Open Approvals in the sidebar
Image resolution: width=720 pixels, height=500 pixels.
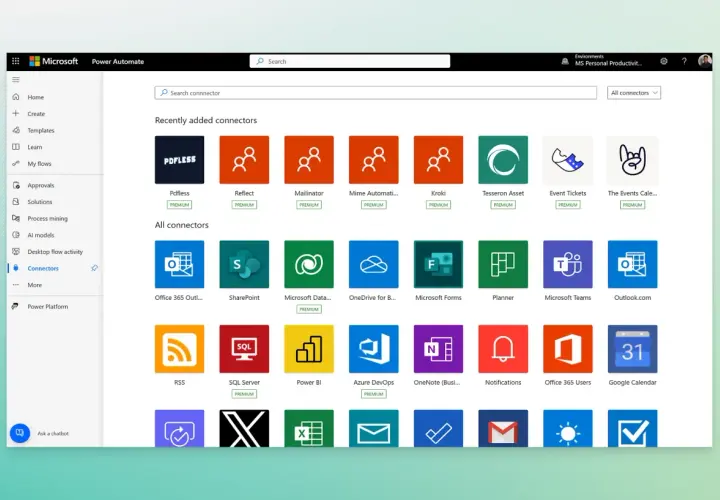pos(40,185)
